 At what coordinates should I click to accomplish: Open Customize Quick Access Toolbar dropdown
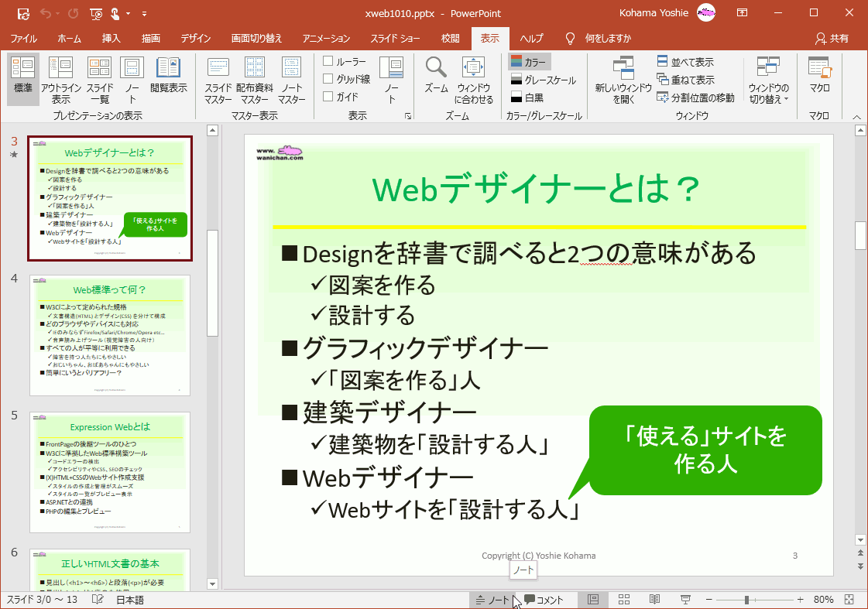click(x=144, y=14)
